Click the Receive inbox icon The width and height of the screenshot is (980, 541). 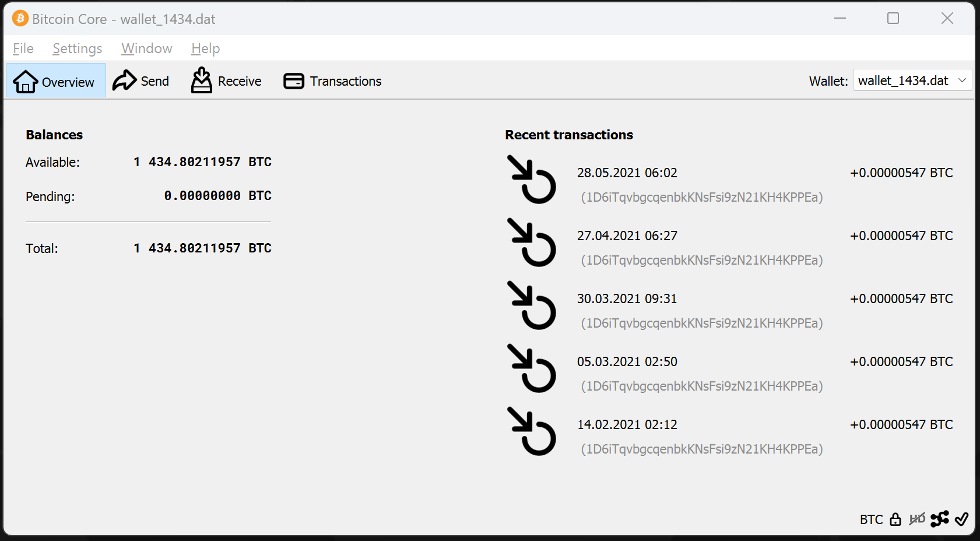202,80
